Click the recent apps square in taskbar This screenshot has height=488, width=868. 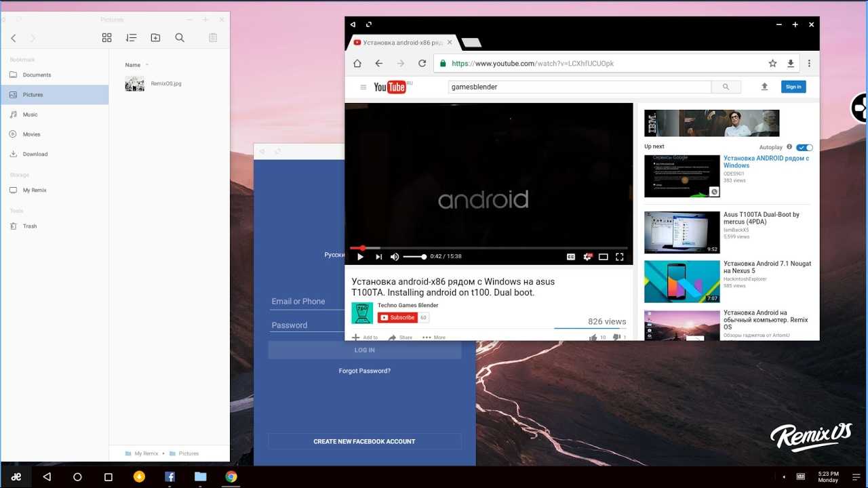point(108,476)
